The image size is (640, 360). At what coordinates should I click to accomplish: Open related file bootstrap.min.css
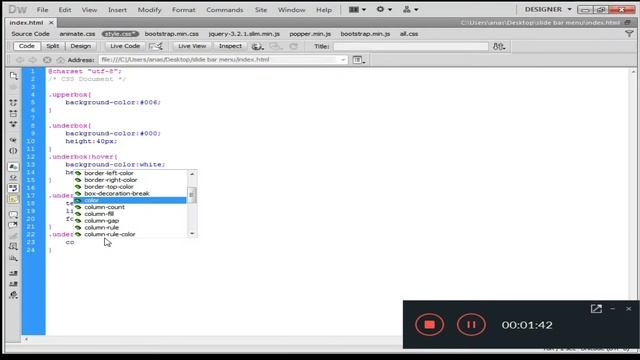point(171,34)
